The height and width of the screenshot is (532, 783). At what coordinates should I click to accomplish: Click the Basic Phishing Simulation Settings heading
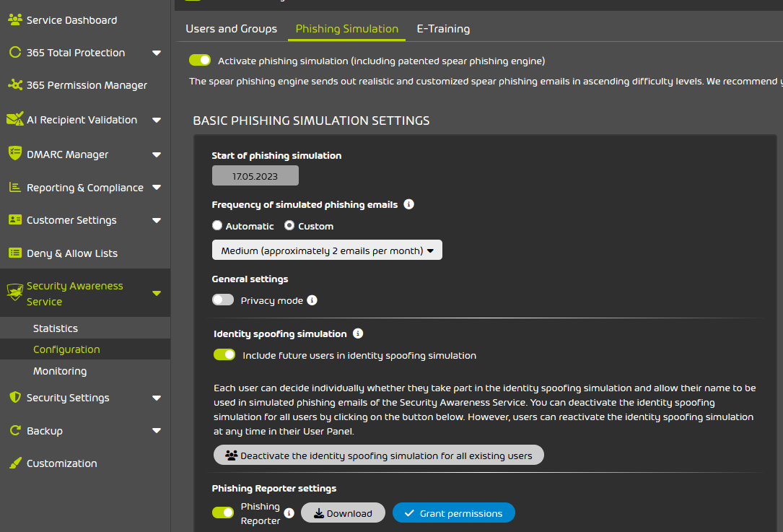[311, 121]
